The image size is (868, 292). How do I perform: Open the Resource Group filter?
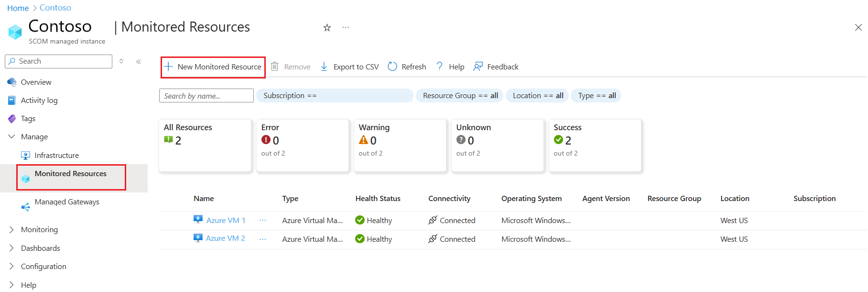tap(460, 96)
